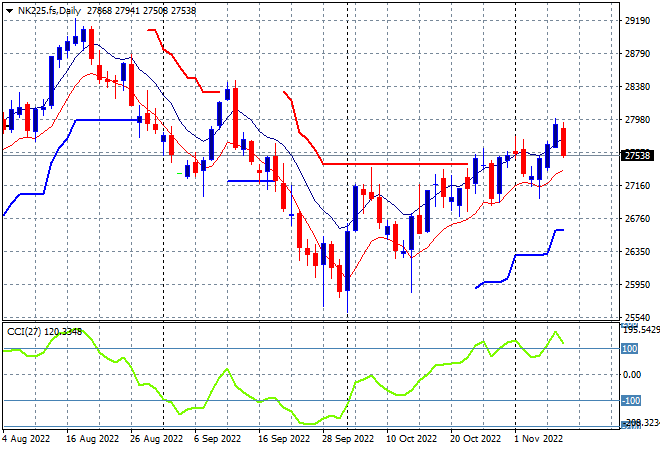The width and height of the screenshot is (660, 450).
Task: Click the green CCI line peak in November
Action: tap(556, 332)
